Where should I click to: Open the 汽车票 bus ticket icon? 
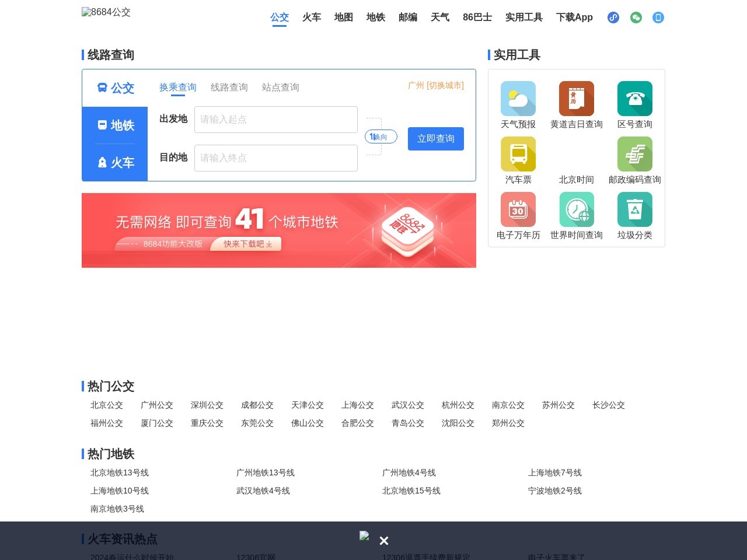pos(518,154)
